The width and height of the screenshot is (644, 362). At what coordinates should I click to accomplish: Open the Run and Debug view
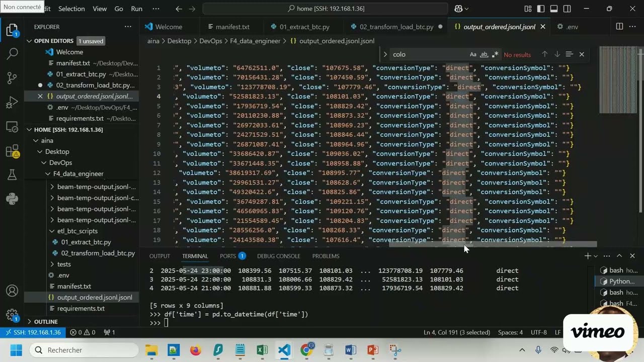coord(12,102)
